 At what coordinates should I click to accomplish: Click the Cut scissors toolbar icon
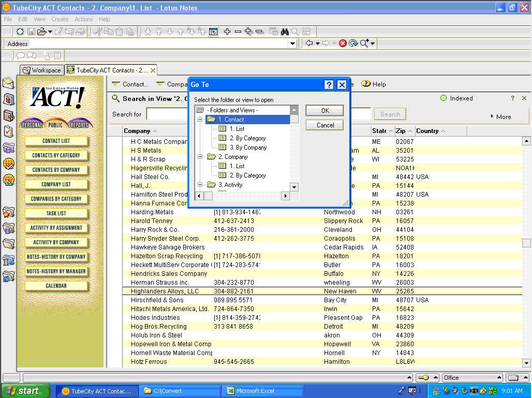click(x=98, y=32)
